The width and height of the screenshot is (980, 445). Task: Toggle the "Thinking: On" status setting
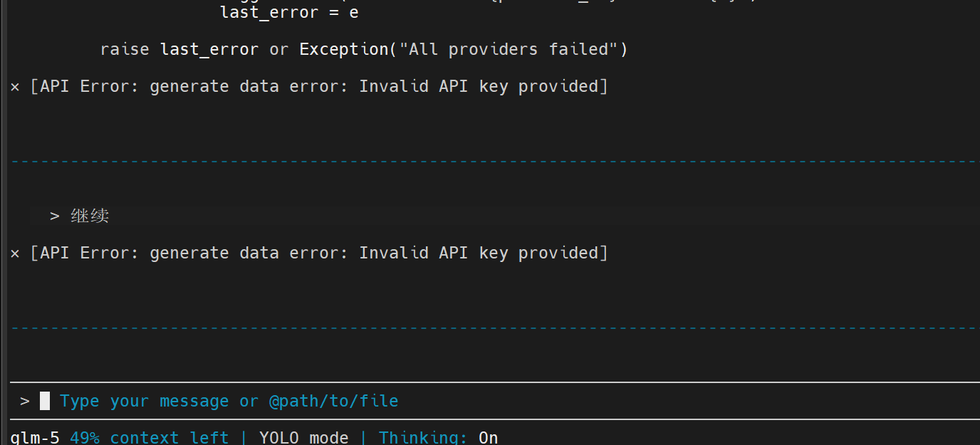click(438, 437)
